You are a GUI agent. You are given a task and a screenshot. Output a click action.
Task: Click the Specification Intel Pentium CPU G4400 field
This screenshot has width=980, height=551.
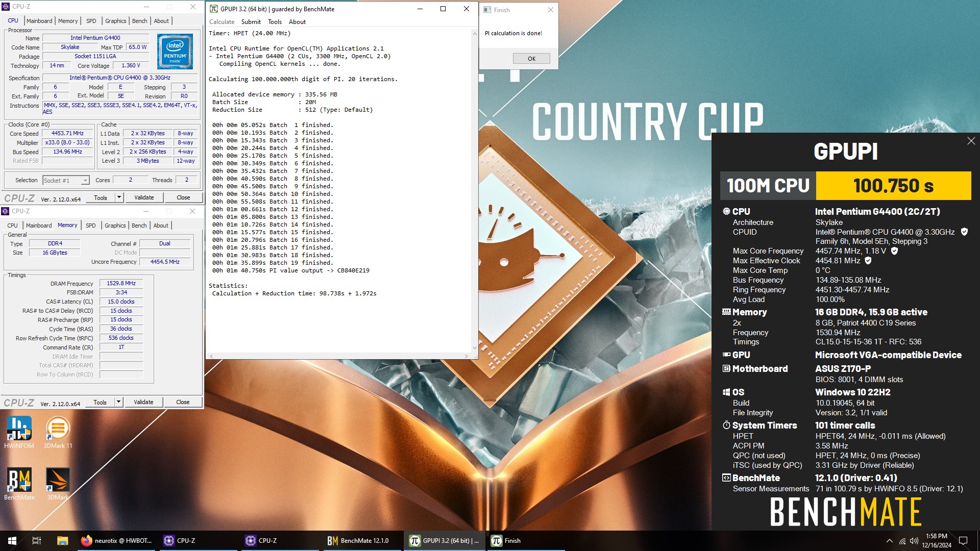pos(120,78)
